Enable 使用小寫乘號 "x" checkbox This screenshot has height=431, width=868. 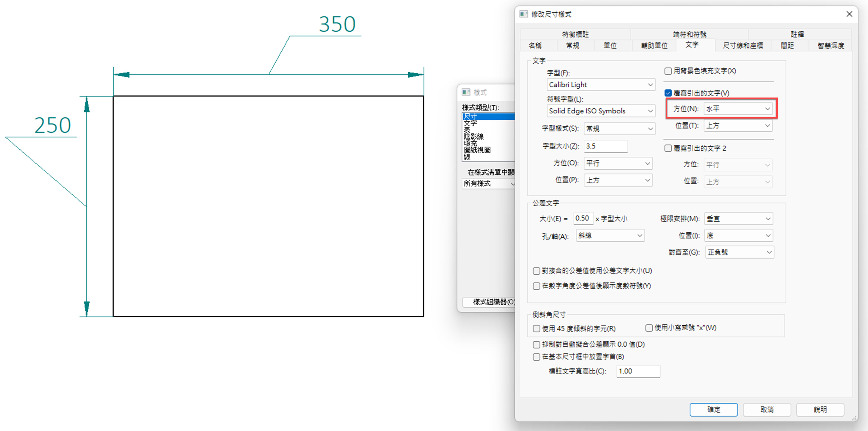pos(649,328)
